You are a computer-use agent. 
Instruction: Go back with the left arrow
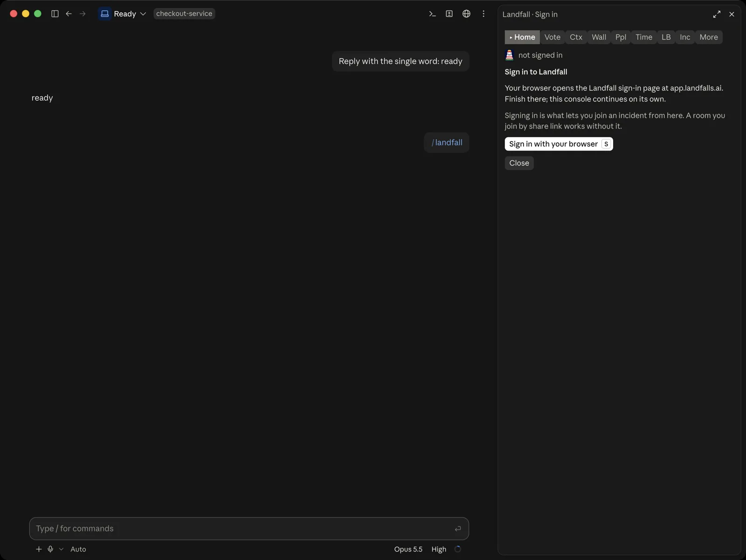[x=69, y=14]
